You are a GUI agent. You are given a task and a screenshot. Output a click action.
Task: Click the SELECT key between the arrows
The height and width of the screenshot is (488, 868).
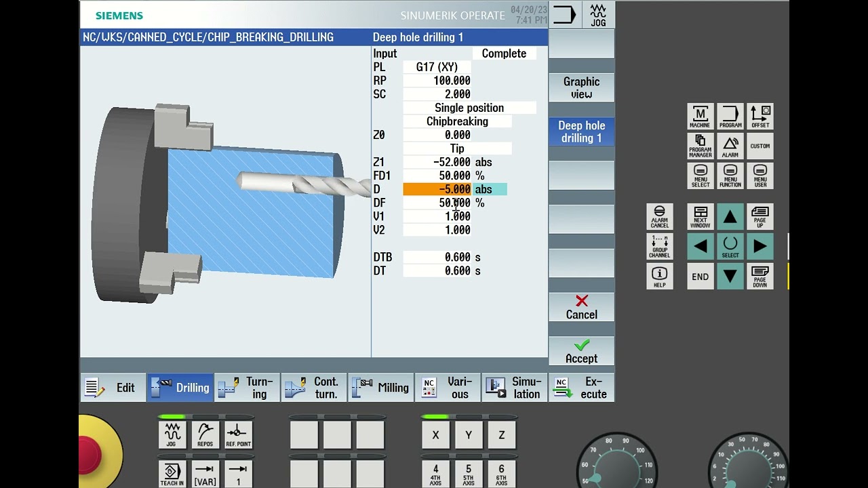(x=730, y=247)
